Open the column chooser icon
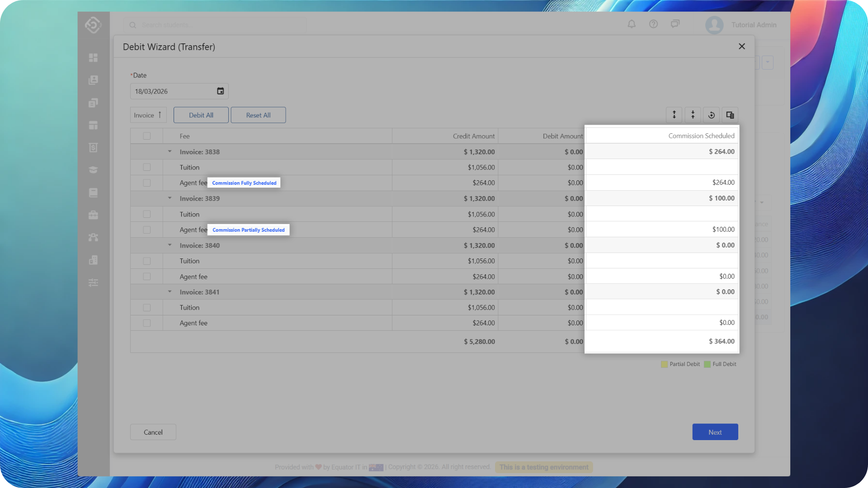The height and width of the screenshot is (488, 868). tap(730, 115)
